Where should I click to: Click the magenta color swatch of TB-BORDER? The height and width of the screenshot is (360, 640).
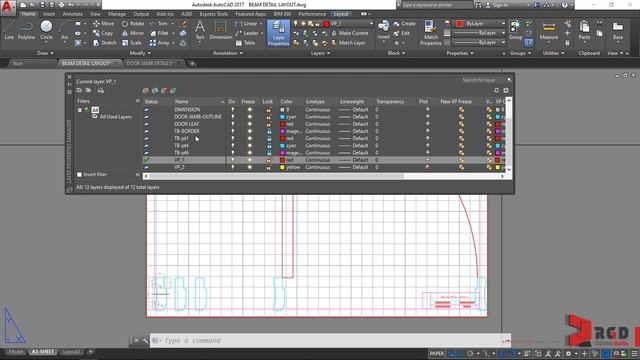(x=282, y=131)
